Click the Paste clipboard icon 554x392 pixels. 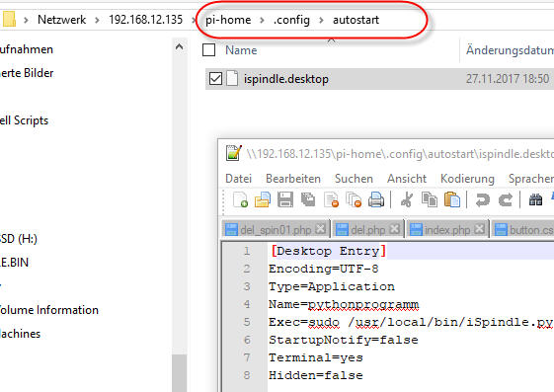click(x=452, y=199)
